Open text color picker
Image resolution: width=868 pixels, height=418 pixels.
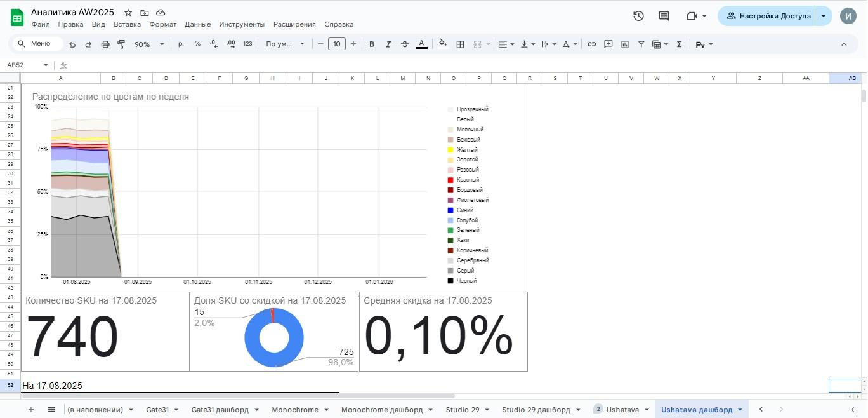(x=422, y=44)
